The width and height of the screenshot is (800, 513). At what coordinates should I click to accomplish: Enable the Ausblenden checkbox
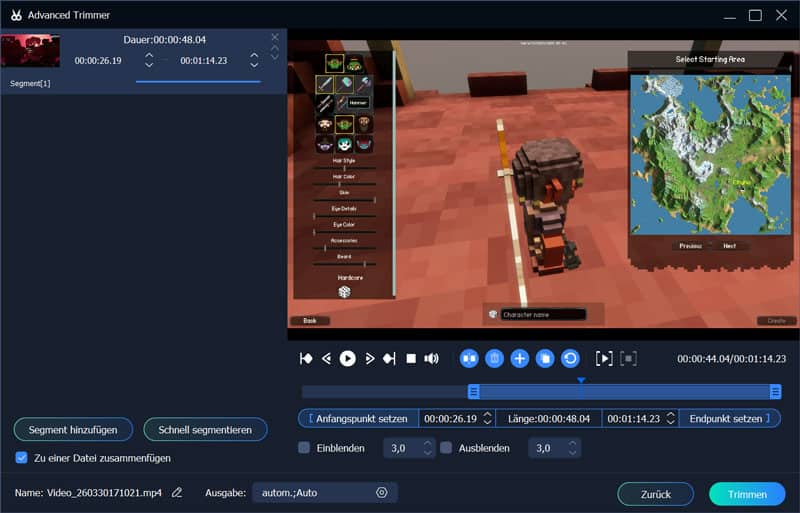coord(447,448)
